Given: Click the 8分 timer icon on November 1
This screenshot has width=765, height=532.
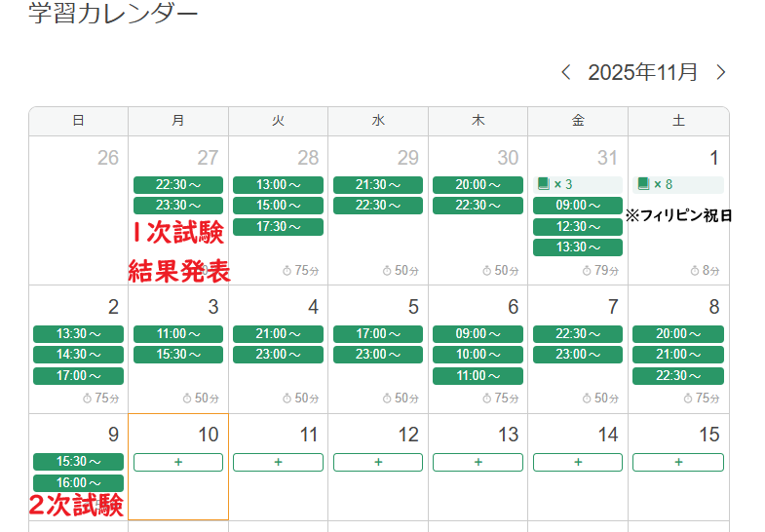Looking at the screenshot, I should pyautogui.click(x=696, y=270).
